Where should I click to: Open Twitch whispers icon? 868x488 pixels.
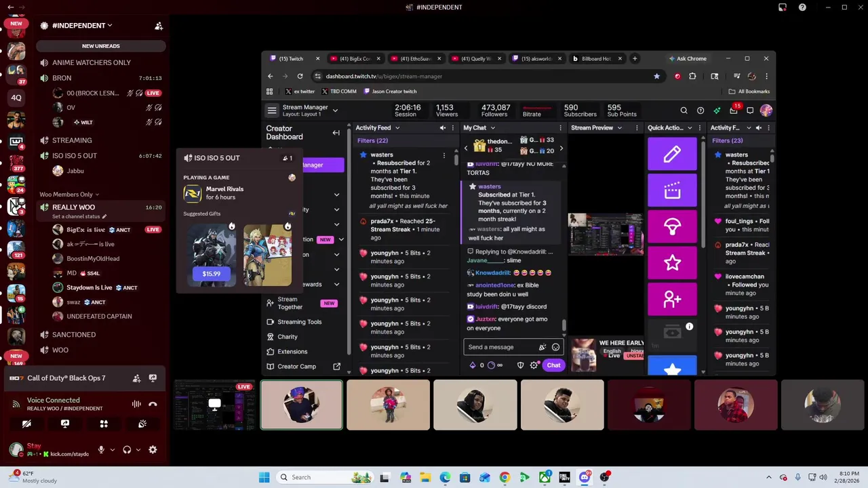tap(750, 110)
